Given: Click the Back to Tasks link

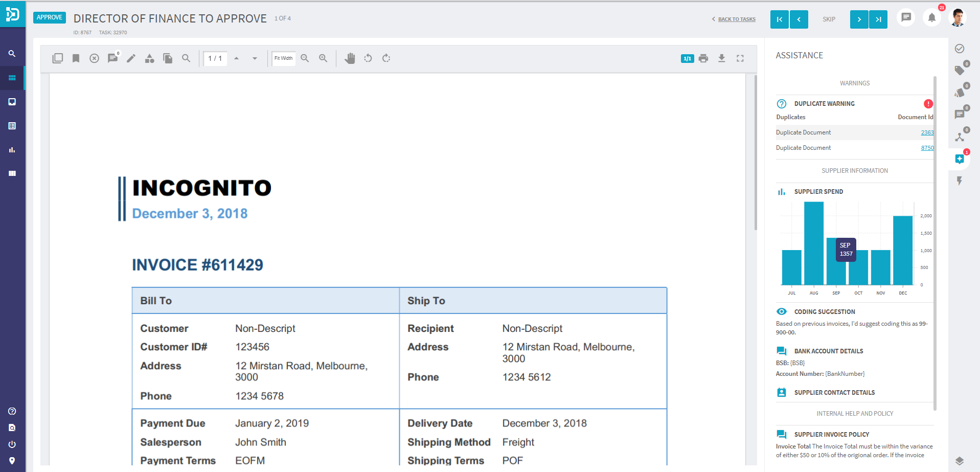Looking at the screenshot, I should click(736, 19).
